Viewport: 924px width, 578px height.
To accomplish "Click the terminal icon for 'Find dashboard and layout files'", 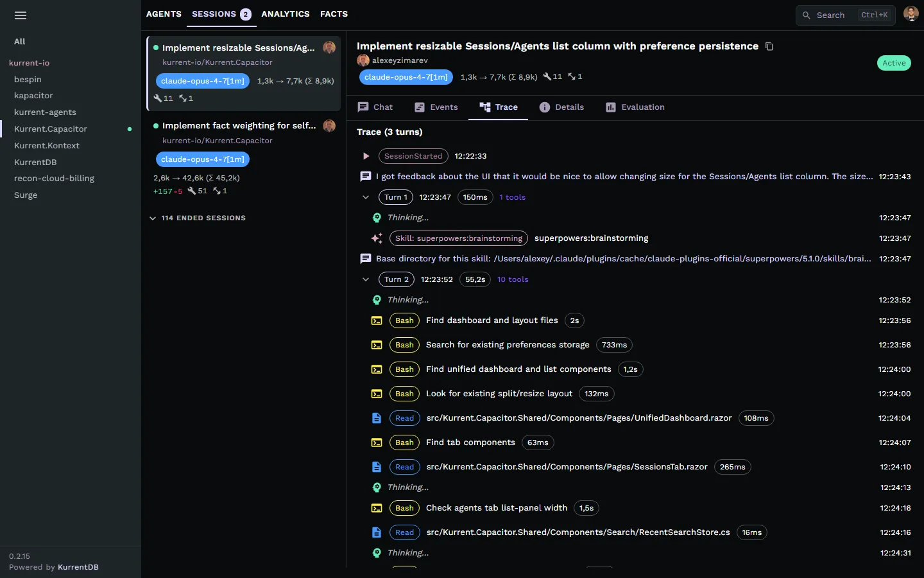I will [x=377, y=320].
